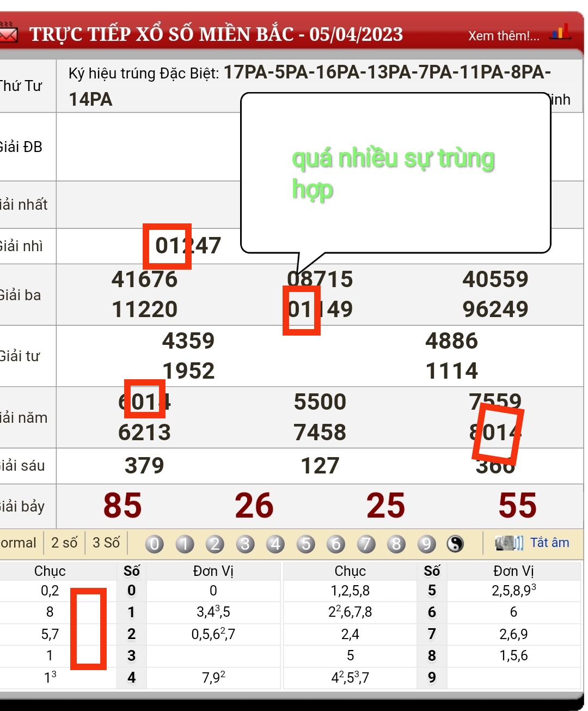Click giải bảy number 85
The image size is (588, 711).
122,506
